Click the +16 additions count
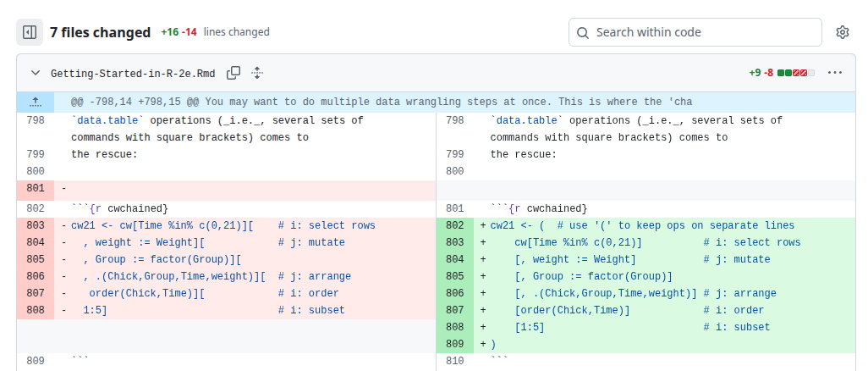Screen dimensions: 868x371 tap(169, 32)
